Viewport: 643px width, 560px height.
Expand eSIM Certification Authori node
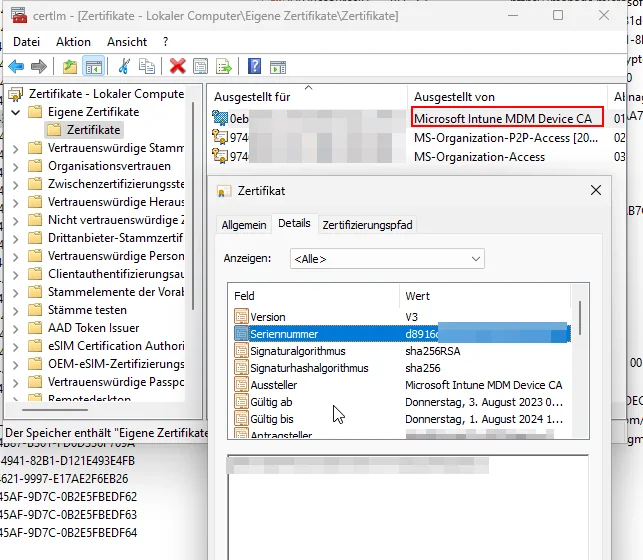[x=16, y=346]
